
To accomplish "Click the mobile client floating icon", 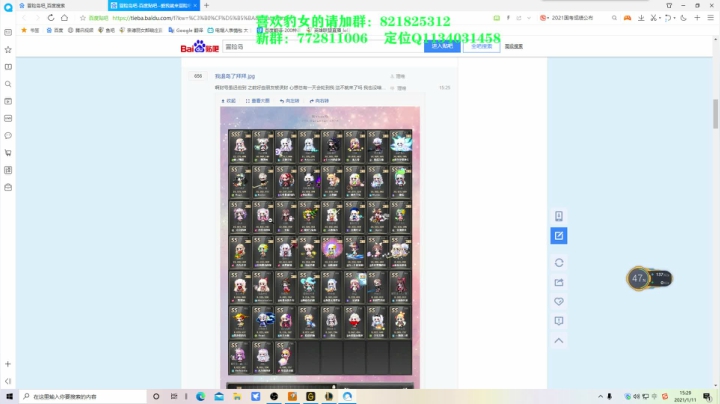I will (559, 216).
